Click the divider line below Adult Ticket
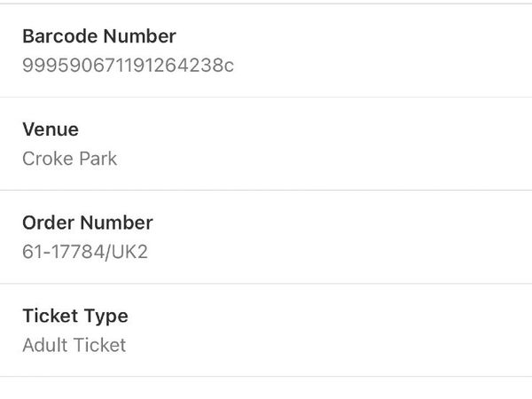 point(266,377)
